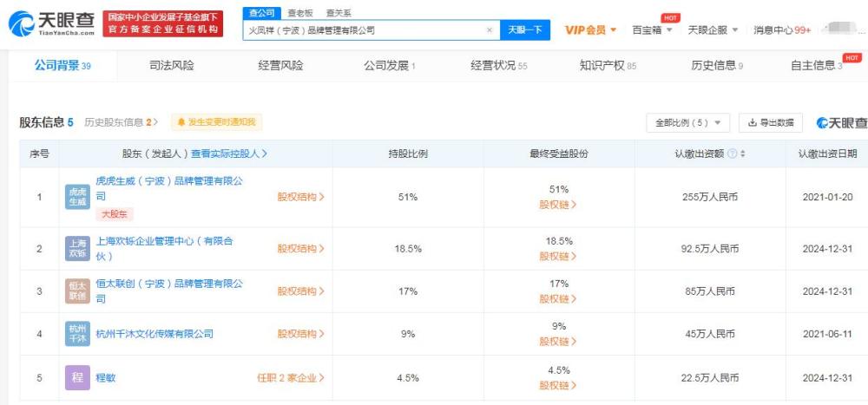Click the 杭州千沐 shareholder avatar icon

[77, 334]
